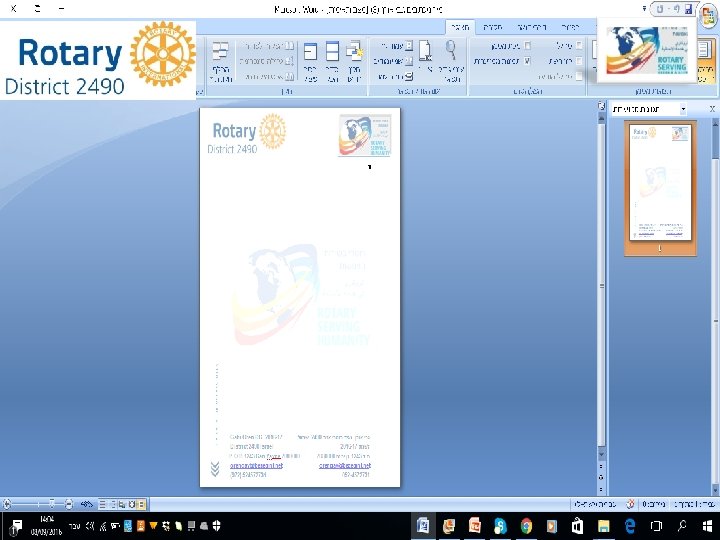Click the zoom percentage on the status bar
Screen dimensions: 720x540
[x=86, y=504]
